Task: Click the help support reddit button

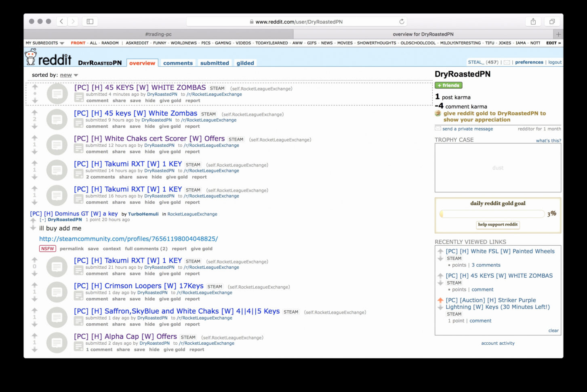Action: [x=498, y=225]
